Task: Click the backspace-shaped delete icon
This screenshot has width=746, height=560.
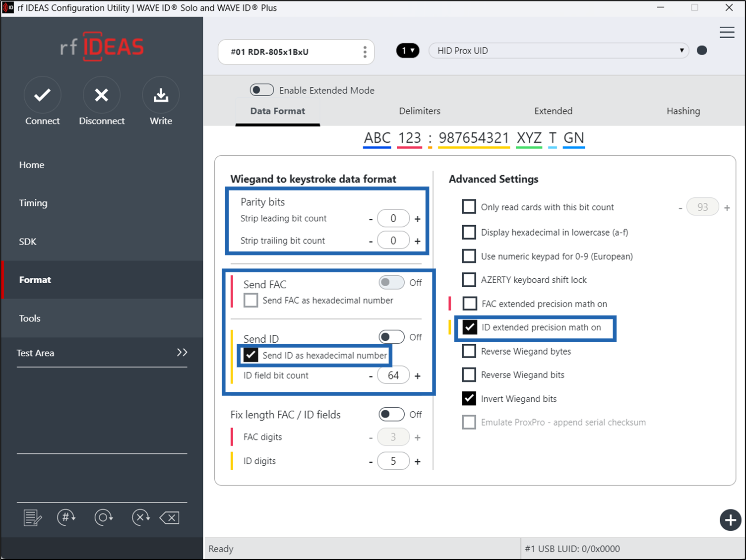Action: 170,518
